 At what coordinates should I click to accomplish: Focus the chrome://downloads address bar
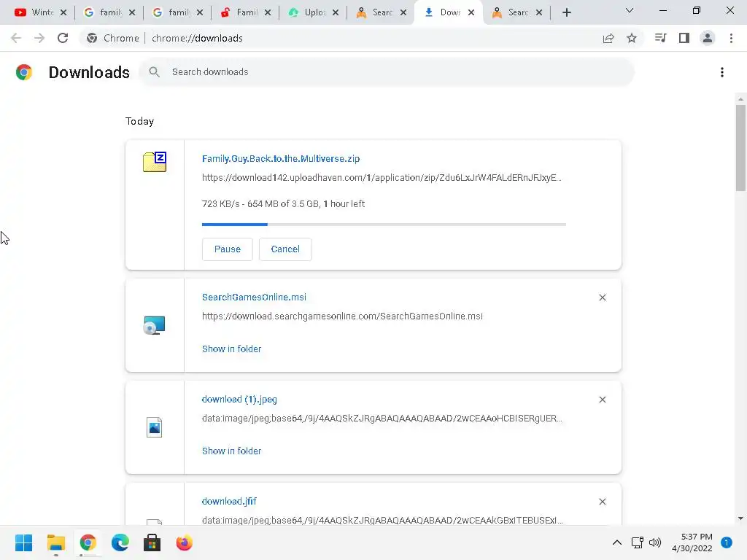tap(197, 38)
